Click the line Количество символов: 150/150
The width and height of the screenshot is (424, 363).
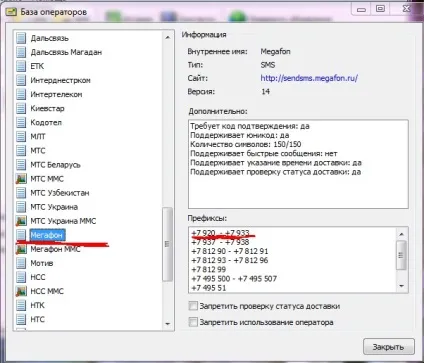[246, 144]
